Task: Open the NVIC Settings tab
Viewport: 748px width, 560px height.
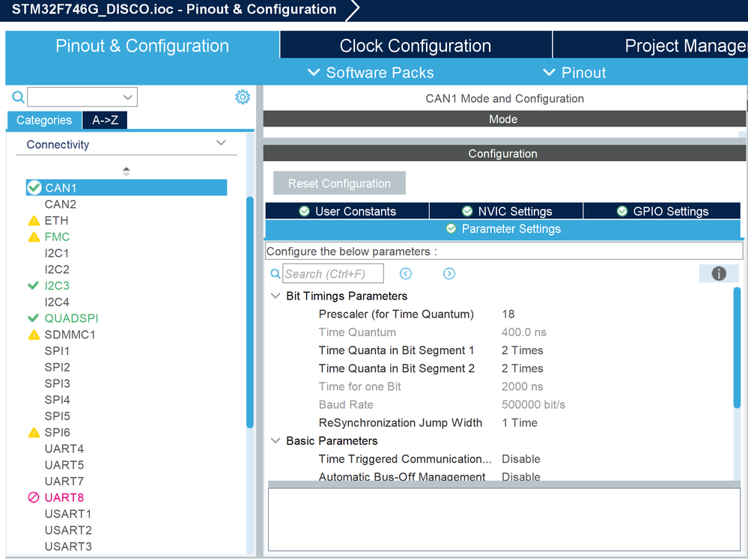Action: click(507, 211)
